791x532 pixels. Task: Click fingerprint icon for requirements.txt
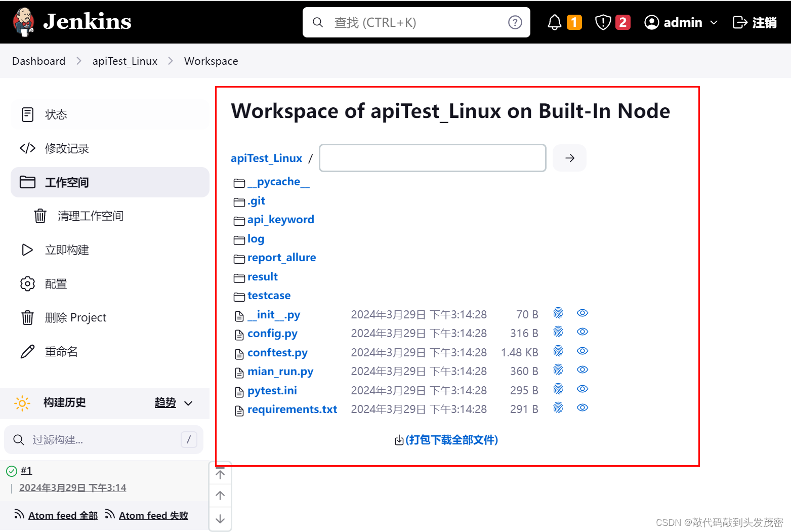(x=558, y=408)
